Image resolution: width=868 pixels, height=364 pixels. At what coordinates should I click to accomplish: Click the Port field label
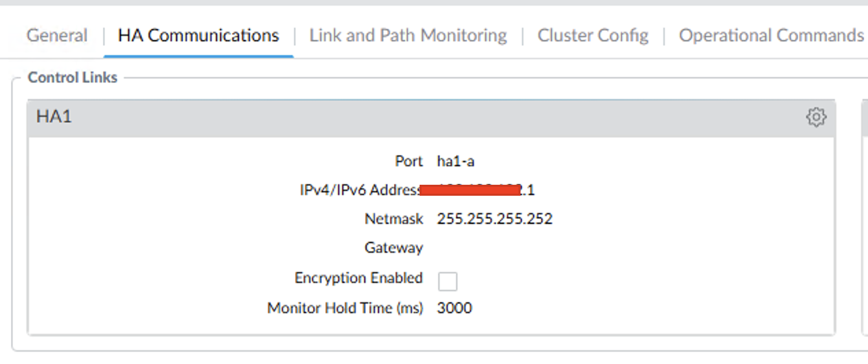pyautogui.click(x=409, y=161)
